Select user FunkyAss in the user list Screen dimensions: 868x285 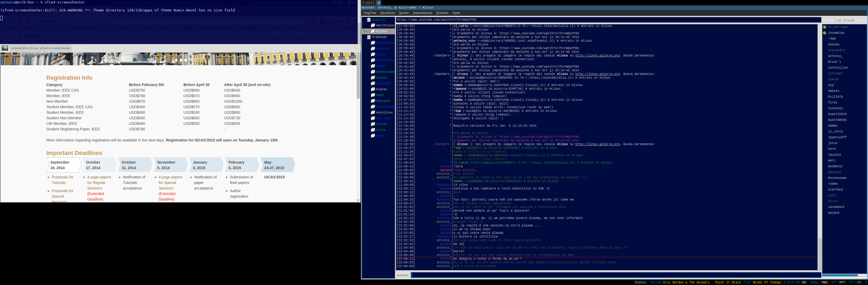coord(835,108)
